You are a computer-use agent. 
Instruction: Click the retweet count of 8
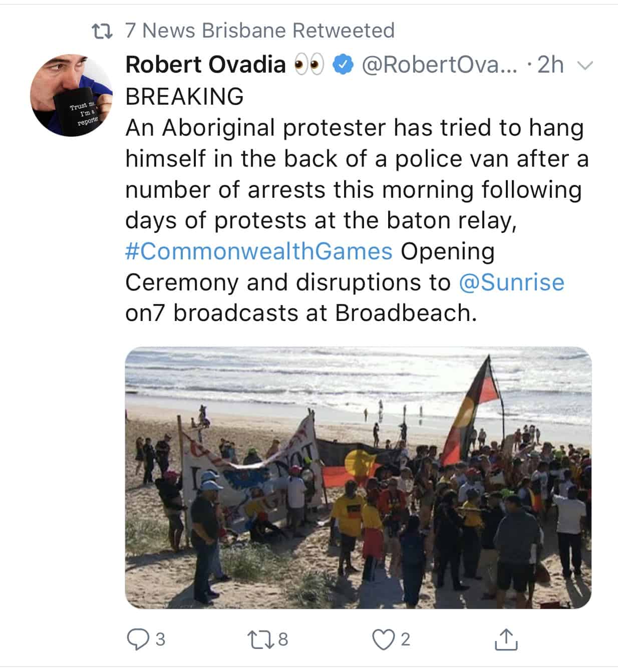pos(283,639)
